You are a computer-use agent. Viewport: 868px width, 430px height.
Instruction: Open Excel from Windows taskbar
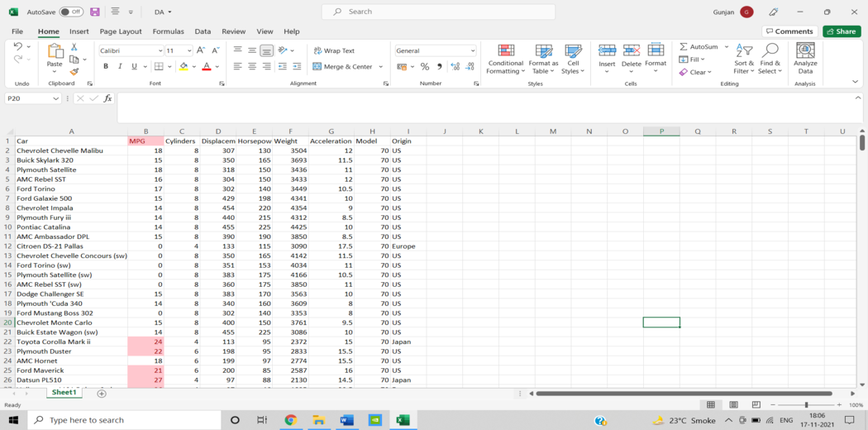click(403, 420)
